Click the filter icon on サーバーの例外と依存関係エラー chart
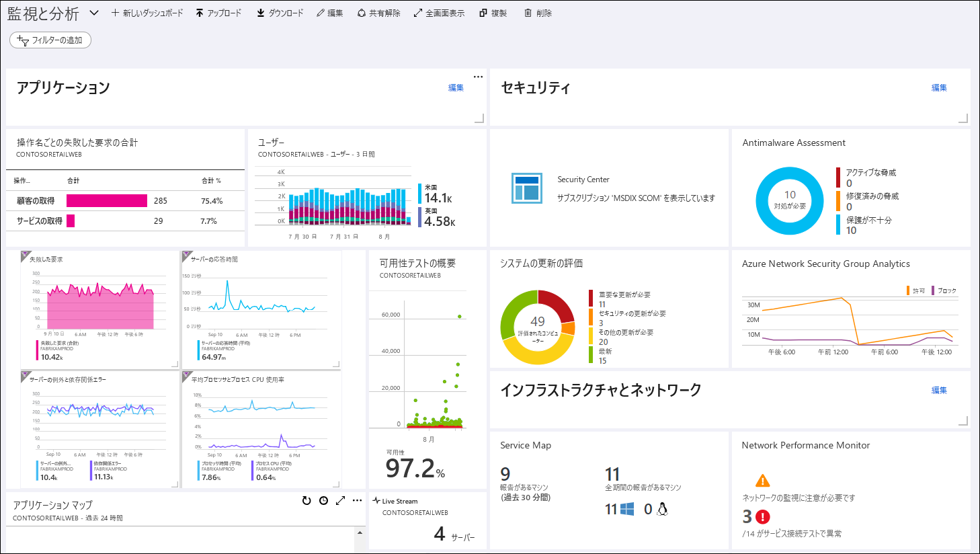Screen dimensions: 980x554 point(26,376)
